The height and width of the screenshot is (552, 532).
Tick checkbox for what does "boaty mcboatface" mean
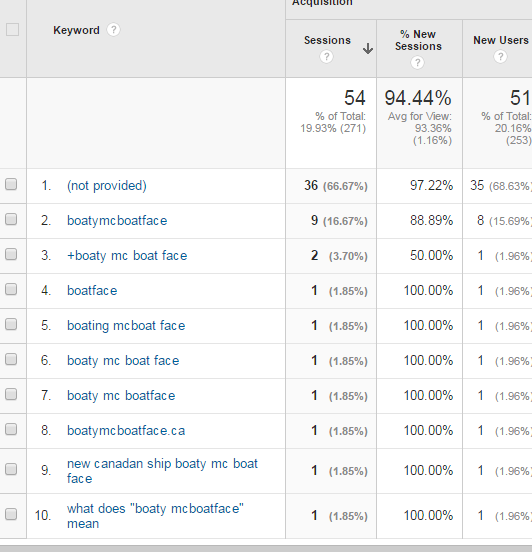pyautogui.click(x=11, y=514)
